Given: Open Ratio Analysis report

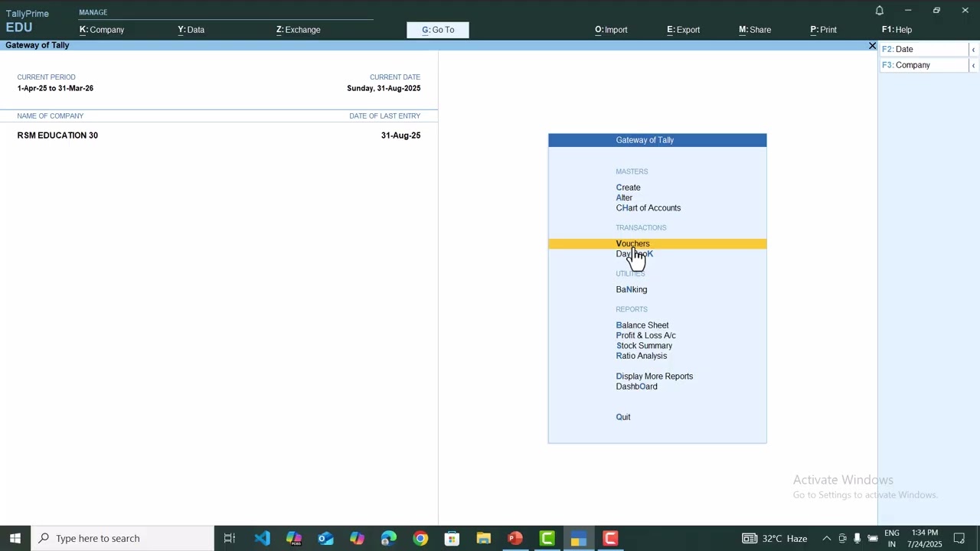Looking at the screenshot, I should [x=642, y=356].
